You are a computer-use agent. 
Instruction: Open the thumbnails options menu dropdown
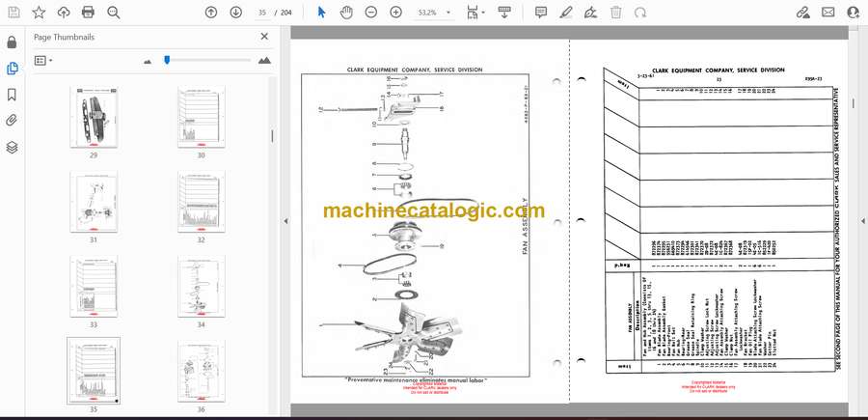coord(43,61)
